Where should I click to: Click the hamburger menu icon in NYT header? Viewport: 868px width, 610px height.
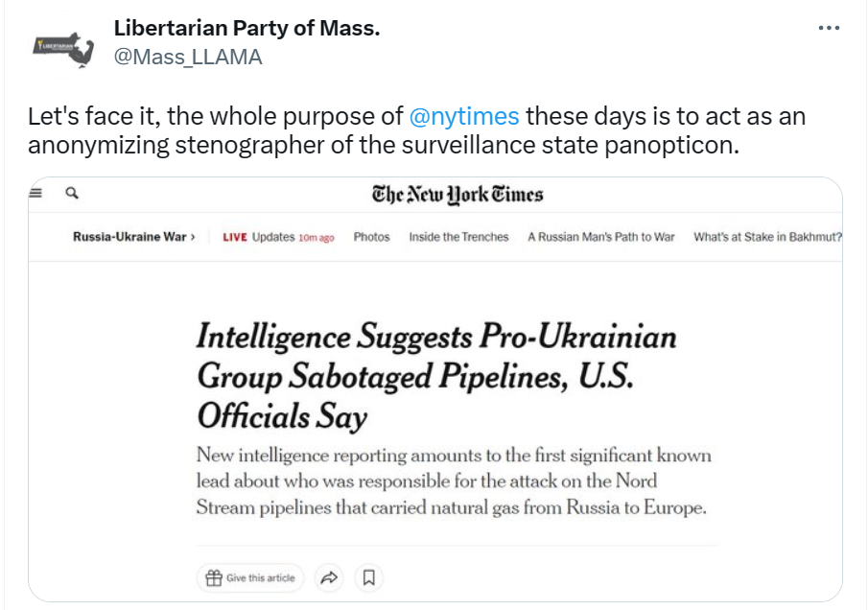click(x=37, y=193)
